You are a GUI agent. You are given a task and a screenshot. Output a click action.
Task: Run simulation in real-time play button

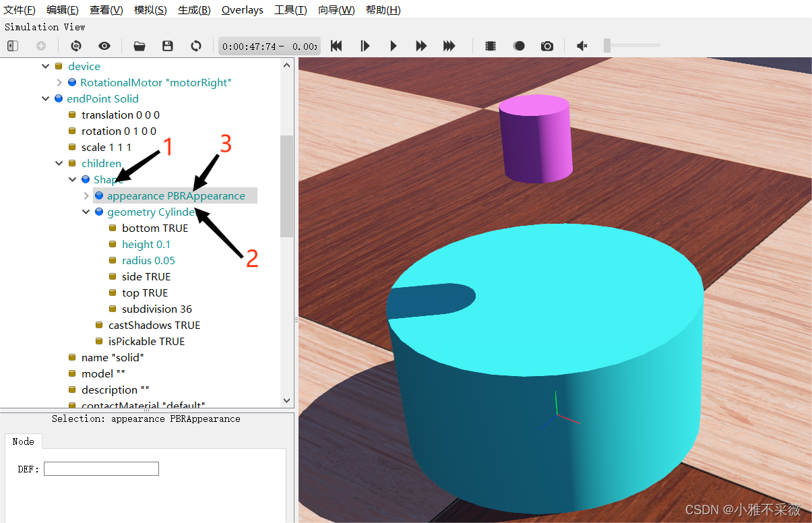pyautogui.click(x=394, y=46)
